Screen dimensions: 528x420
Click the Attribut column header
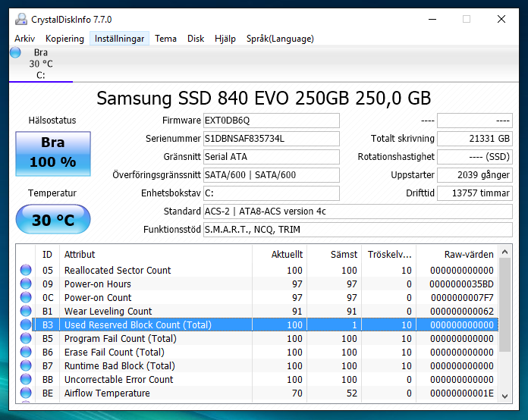(156, 255)
